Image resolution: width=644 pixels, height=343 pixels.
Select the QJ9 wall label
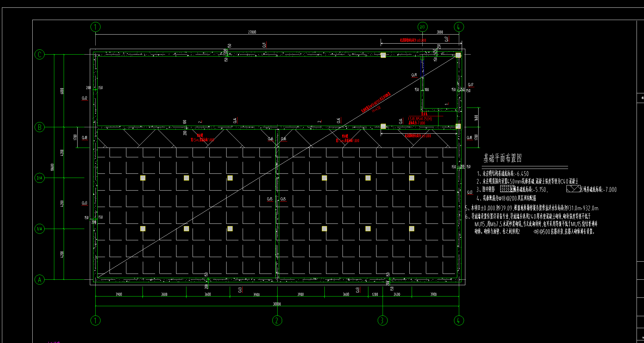[x=414, y=75]
